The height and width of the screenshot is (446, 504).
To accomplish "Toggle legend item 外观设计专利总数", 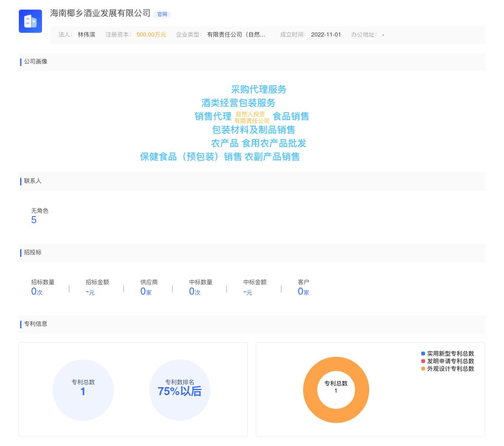I will point(448,369).
